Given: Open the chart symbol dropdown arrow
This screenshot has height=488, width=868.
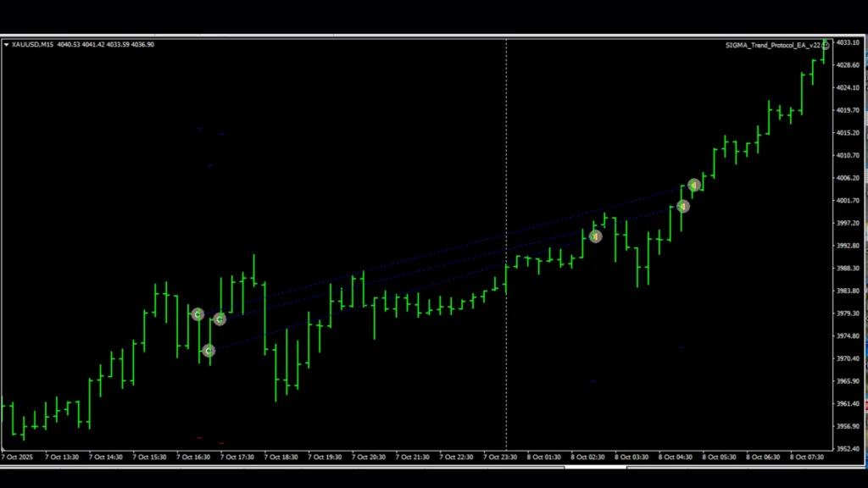Looking at the screenshot, I should [x=8, y=44].
